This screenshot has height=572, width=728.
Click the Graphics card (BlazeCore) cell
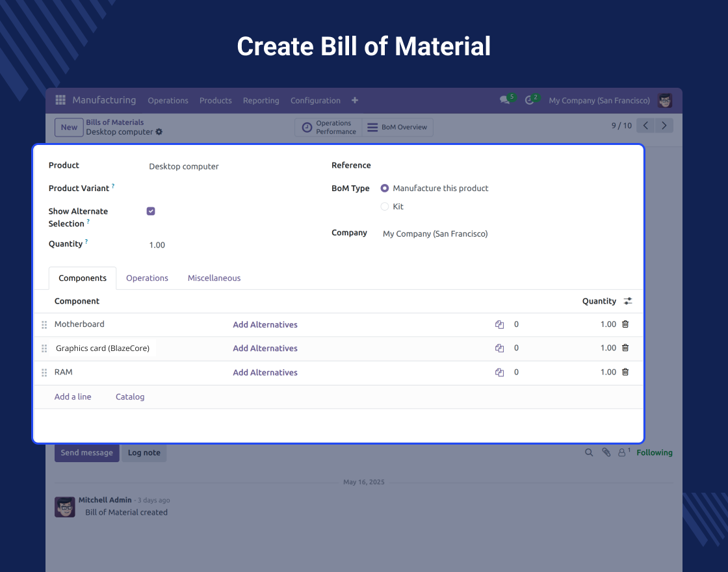[x=103, y=348]
